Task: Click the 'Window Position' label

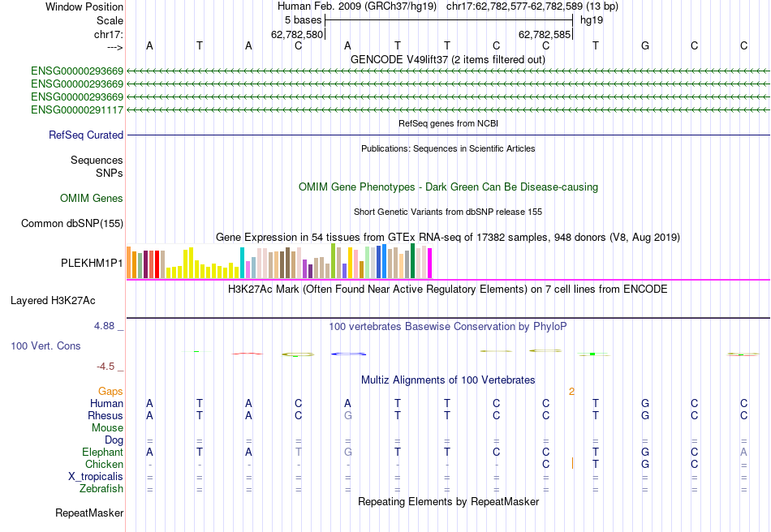Action: (84, 6)
